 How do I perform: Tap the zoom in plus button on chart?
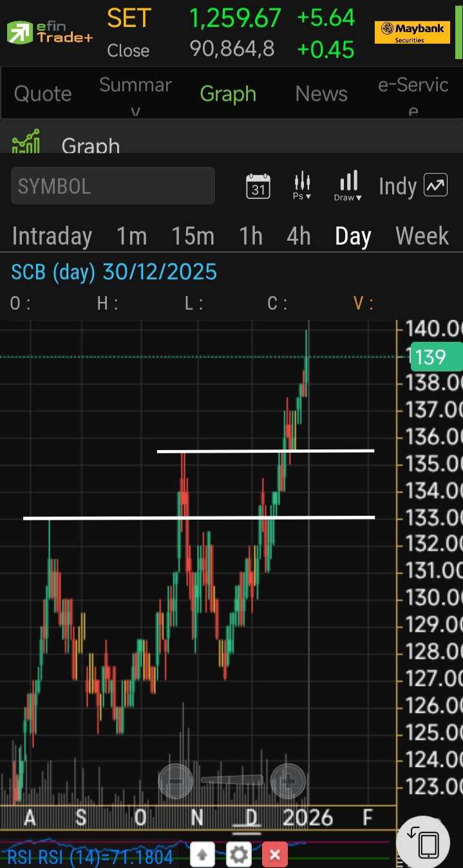pyautogui.click(x=288, y=780)
